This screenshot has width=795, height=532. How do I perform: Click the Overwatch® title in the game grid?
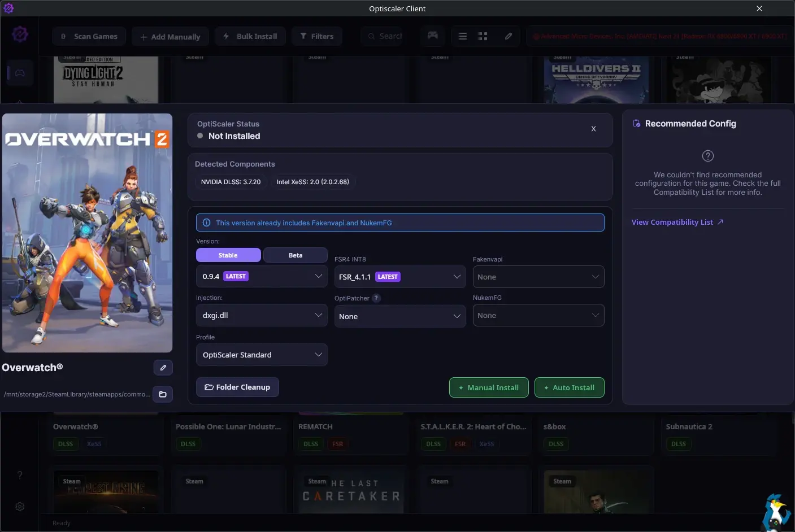[76, 426]
